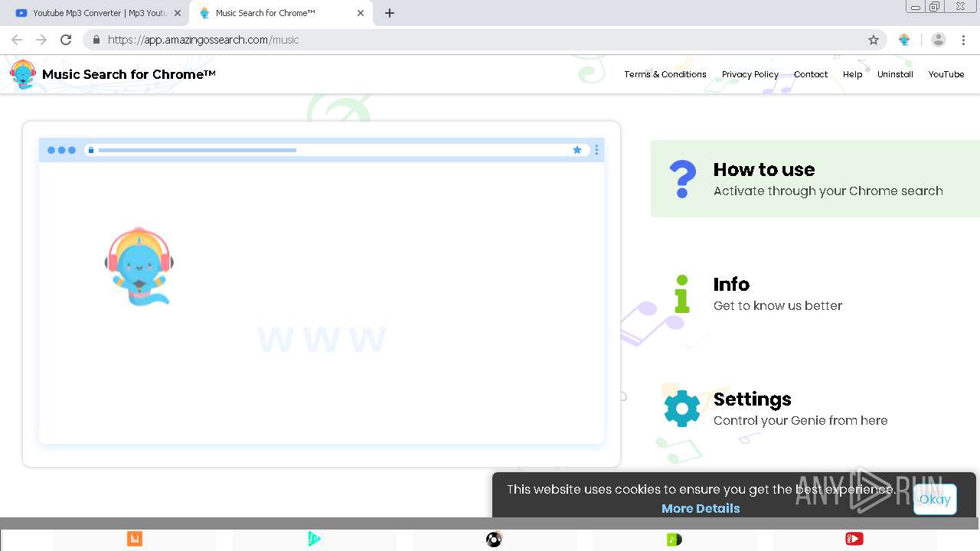Click the green info icon

click(682, 294)
